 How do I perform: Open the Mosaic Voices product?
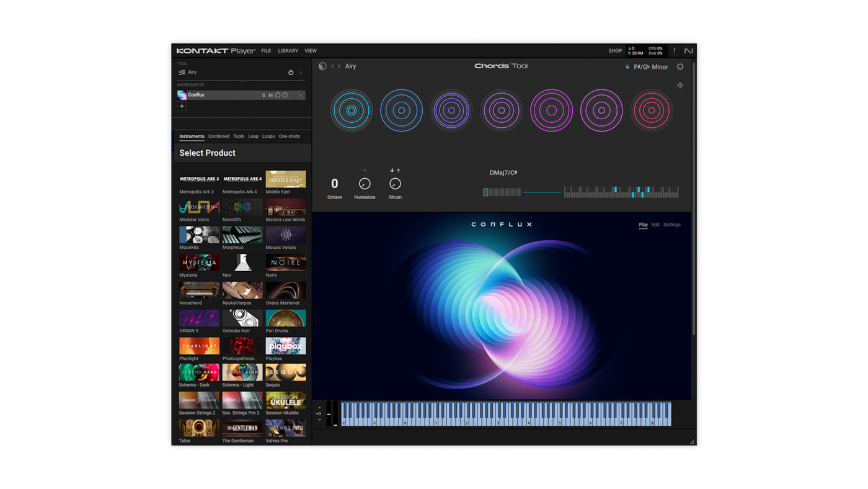(286, 238)
